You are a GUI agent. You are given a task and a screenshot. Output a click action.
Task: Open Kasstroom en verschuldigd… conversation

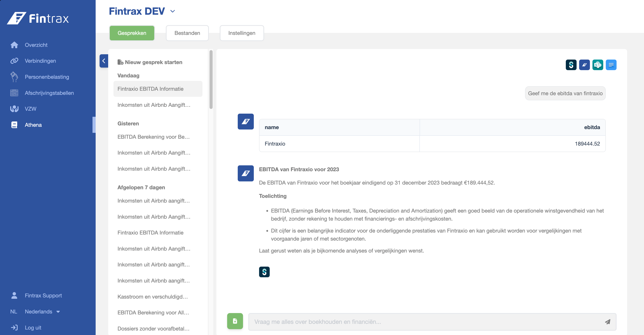click(x=158, y=297)
